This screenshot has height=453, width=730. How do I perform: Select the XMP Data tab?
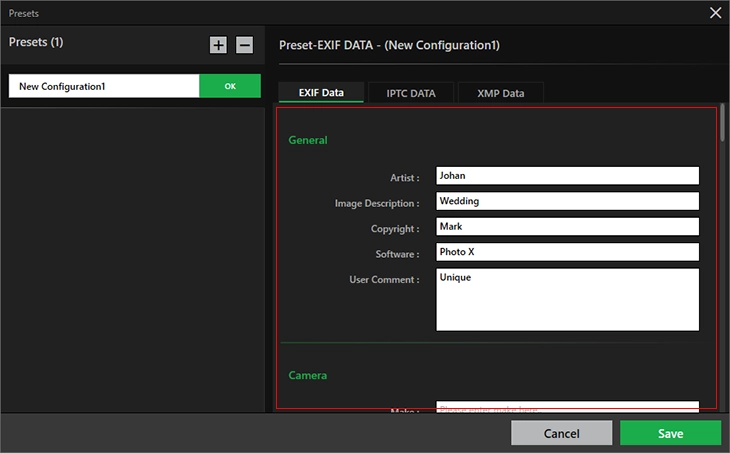500,93
